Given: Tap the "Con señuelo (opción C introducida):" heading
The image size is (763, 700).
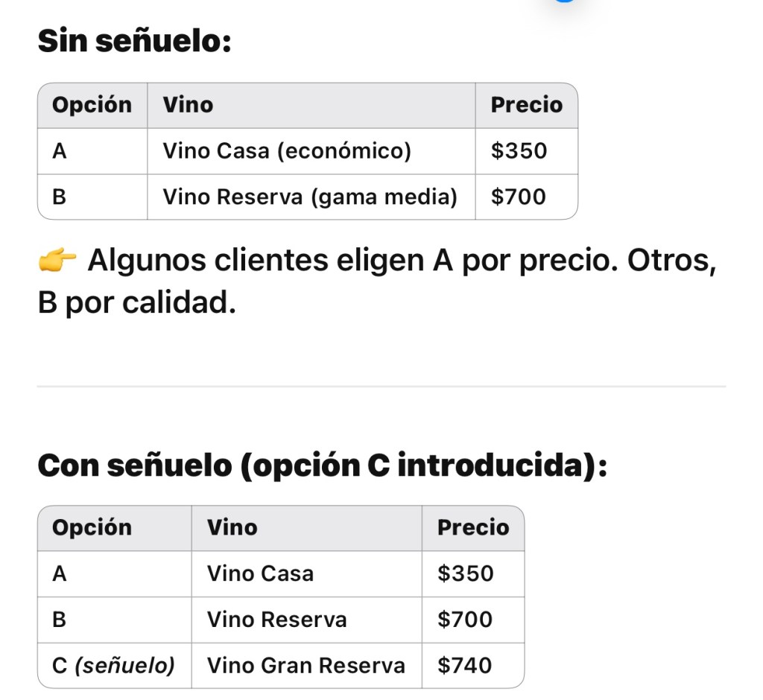Looking at the screenshot, I should [322, 465].
